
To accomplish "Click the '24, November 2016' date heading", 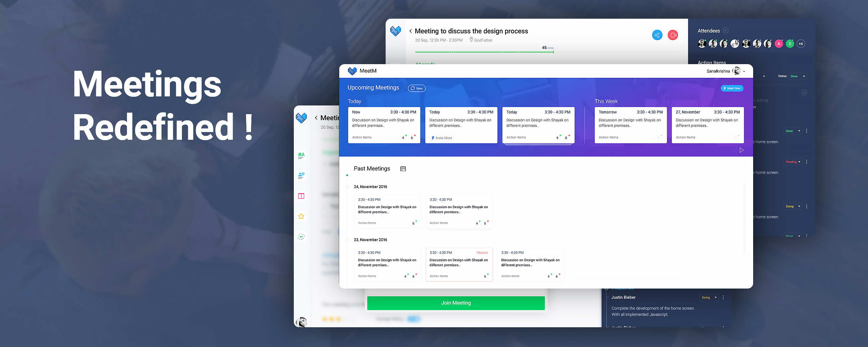I will 370,187.
